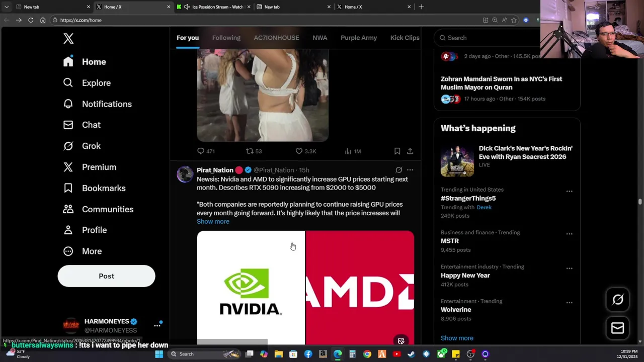Switch to the Kick Clips tab

click(405, 38)
